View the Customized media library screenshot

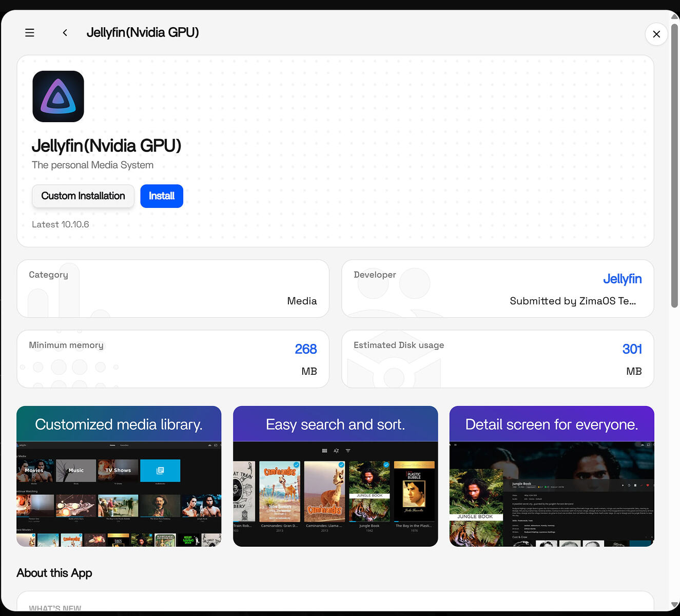coord(119,476)
